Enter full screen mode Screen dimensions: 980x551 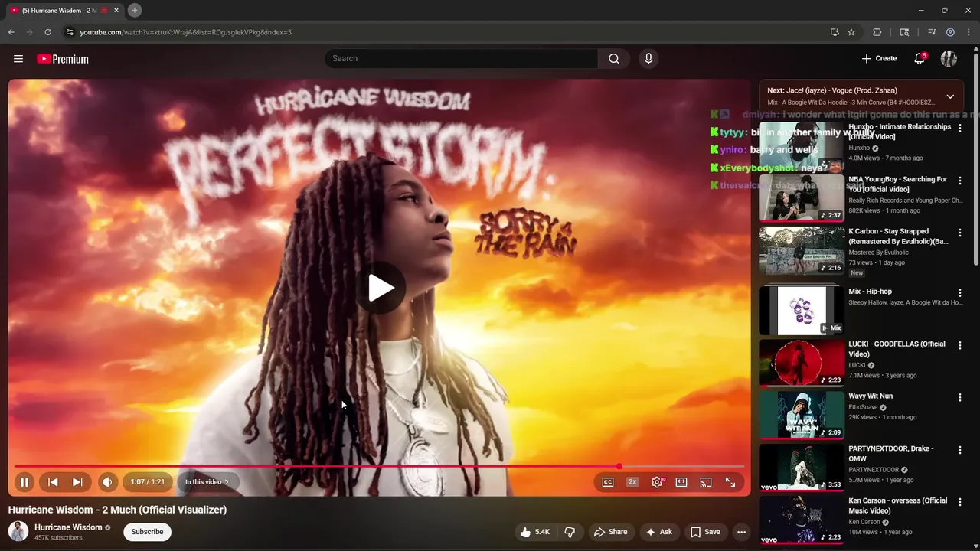click(x=730, y=482)
